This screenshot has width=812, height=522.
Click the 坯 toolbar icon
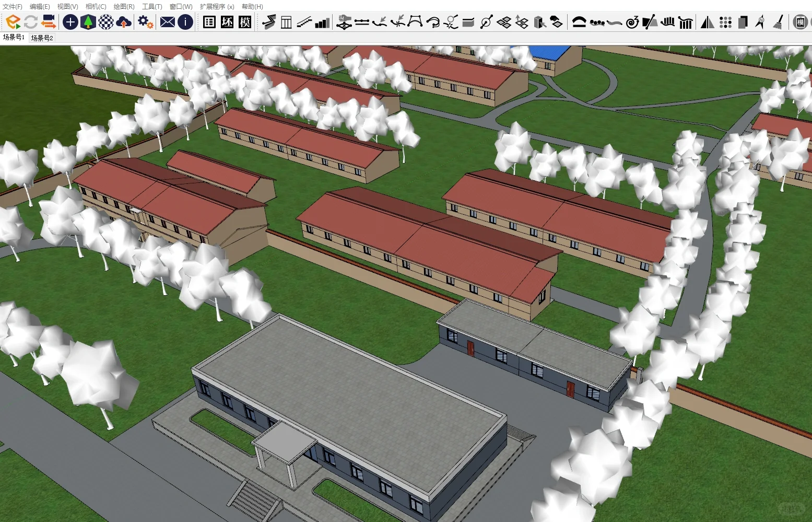(227, 22)
